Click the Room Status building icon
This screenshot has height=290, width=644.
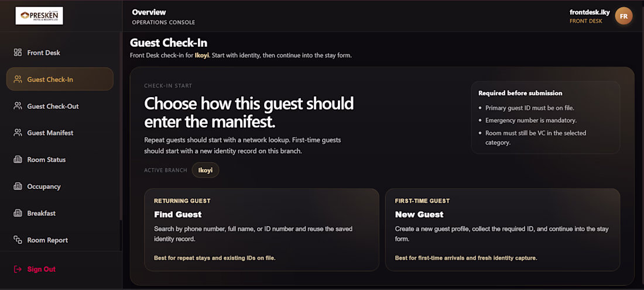pos(18,160)
